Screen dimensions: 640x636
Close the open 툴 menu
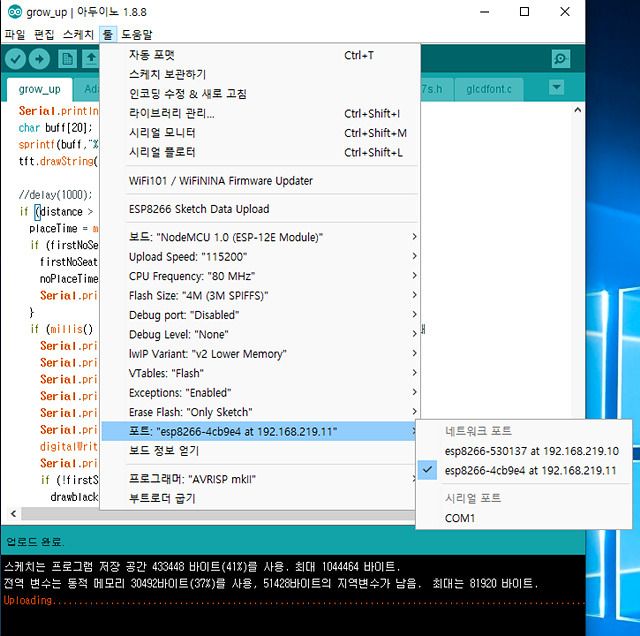click(x=108, y=34)
